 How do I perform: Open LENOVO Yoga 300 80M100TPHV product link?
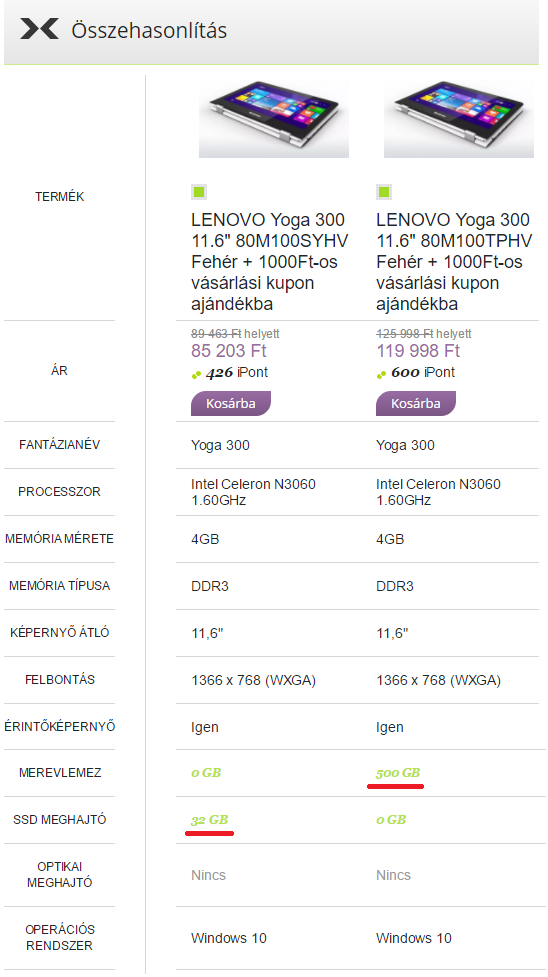click(x=454, y=262)
